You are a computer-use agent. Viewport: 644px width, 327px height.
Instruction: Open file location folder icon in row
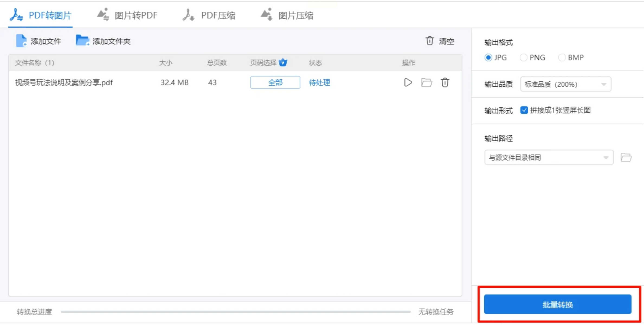[426, 82]
